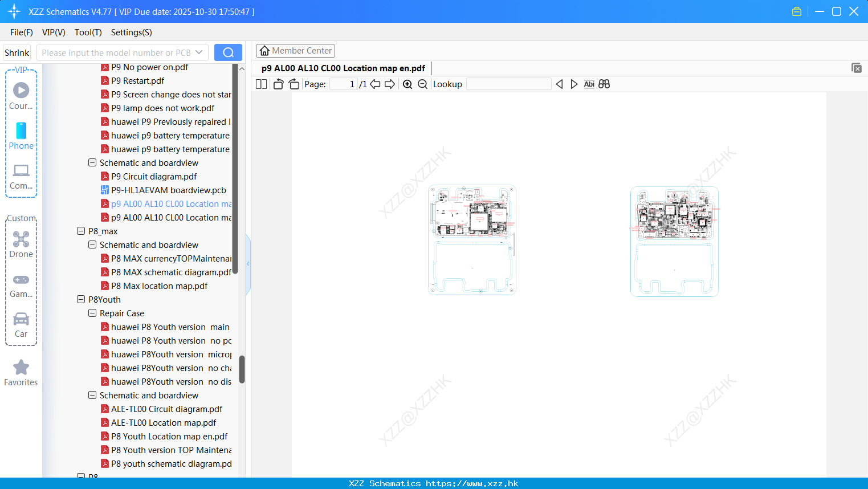Screen dimensions: 868x489
Task: Rotate the page clockwise
Action: pyautogui.click(x=294, y=84)
